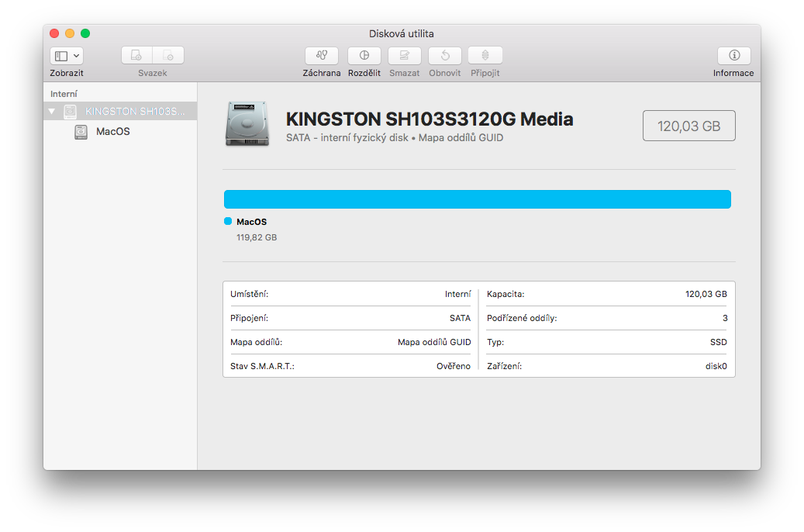Click the KINGSTON SH103S3120G Media title
This screenshot has height=532, width=804.
click(x=430, y=119)
